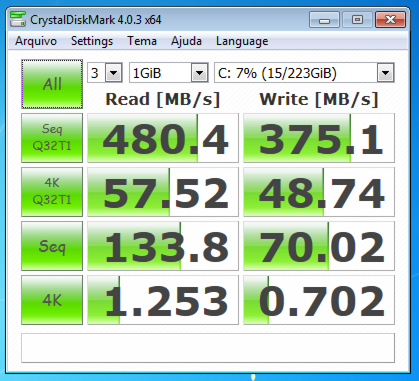Click the Seq Q32T1 write result 375.1
Screen dimensions: 419x381
coord(319,138)
